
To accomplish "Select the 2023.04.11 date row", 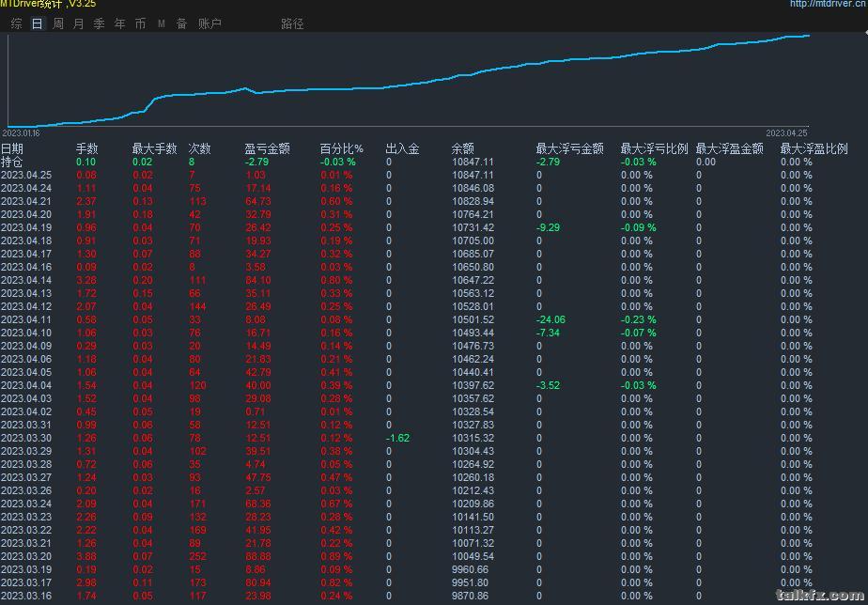I will pos(26,320).
